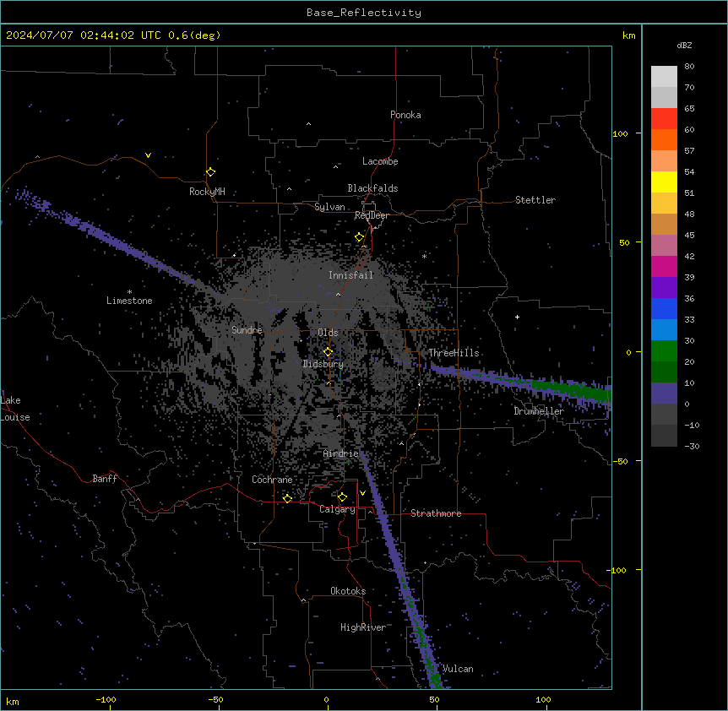Viewport: 728px width, 711px height.
Task: Select the Sundre label
Action: tap(247, 330)
